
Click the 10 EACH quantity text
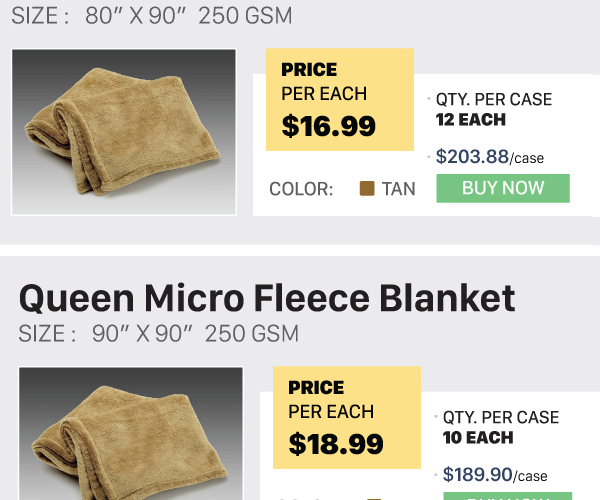pos(478,438)
